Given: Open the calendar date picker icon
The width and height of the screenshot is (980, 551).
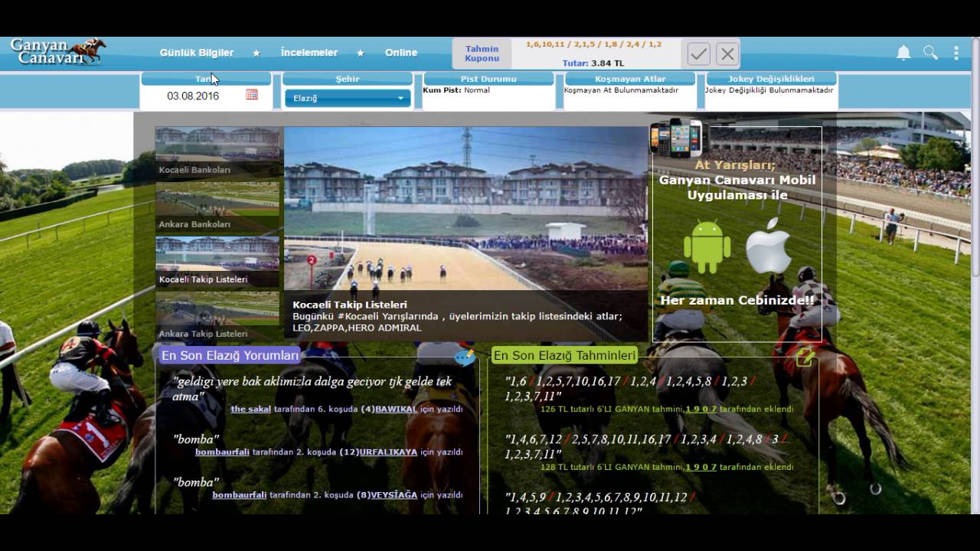Looking at the screenshot, I should [252, 95].
